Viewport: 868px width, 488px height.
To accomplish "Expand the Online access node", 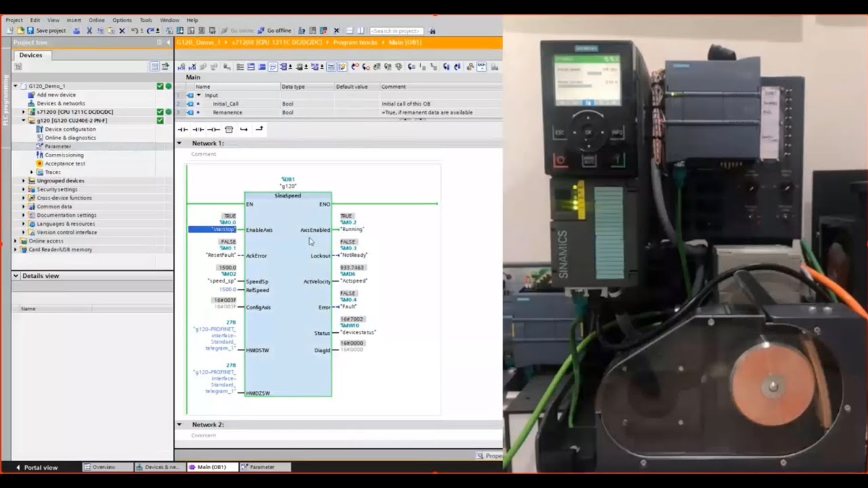I will [x=16, y=241].
